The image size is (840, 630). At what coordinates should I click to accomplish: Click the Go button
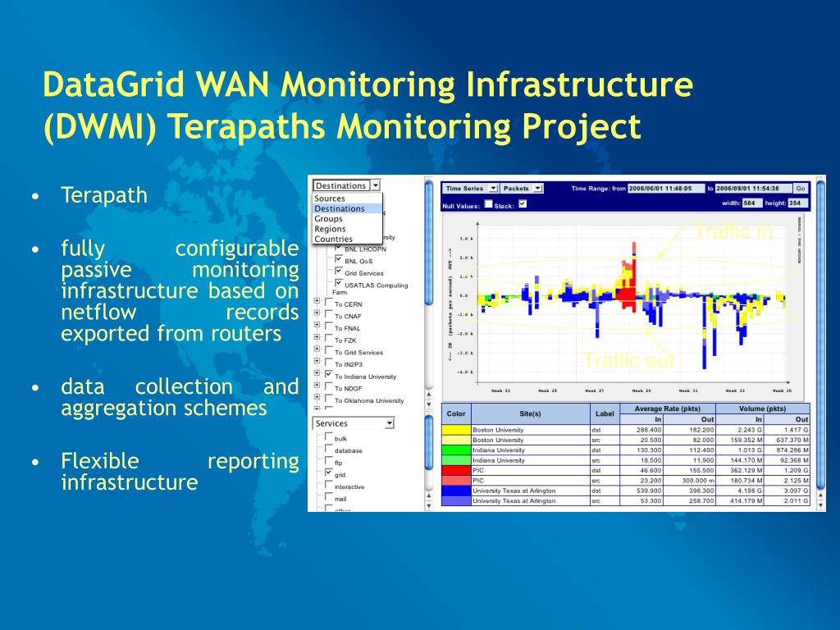click(x=801, y=189)
